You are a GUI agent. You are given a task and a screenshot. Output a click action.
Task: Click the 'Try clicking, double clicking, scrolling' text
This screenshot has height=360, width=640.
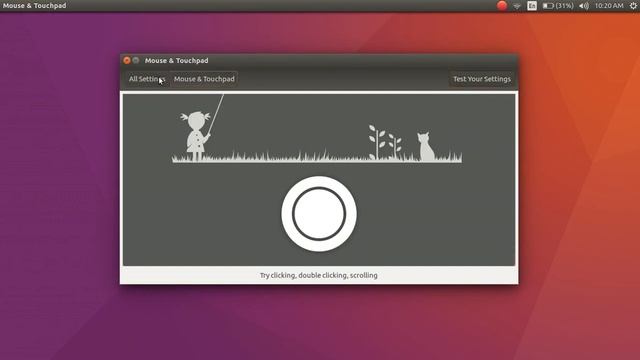pos(319,275)
